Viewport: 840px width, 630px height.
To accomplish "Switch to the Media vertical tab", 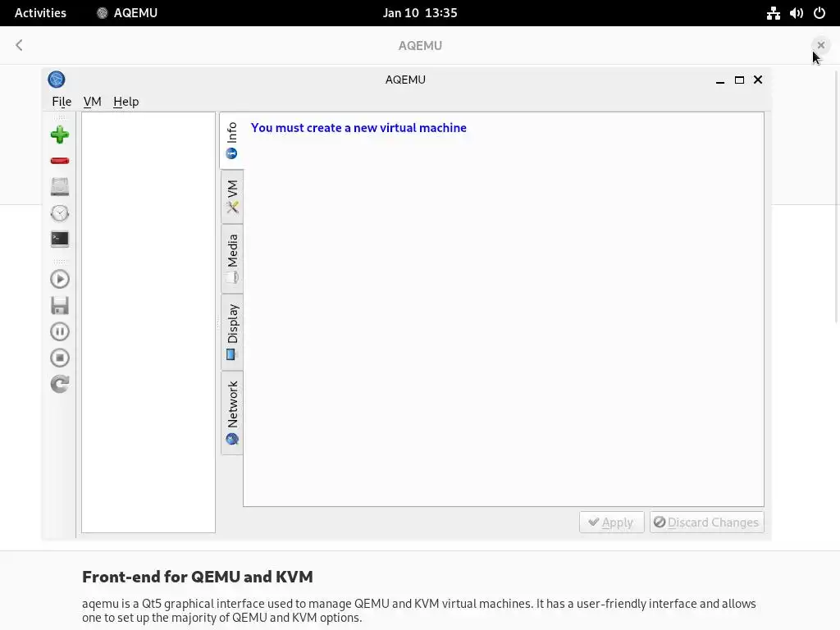I will pyautogui.click(x=232, y=258).
